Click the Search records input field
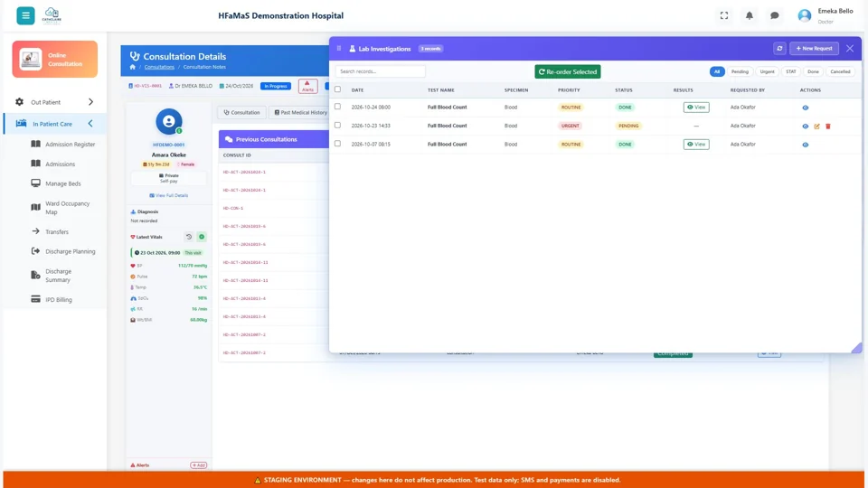Screen dimensions: 868x488 381,71
